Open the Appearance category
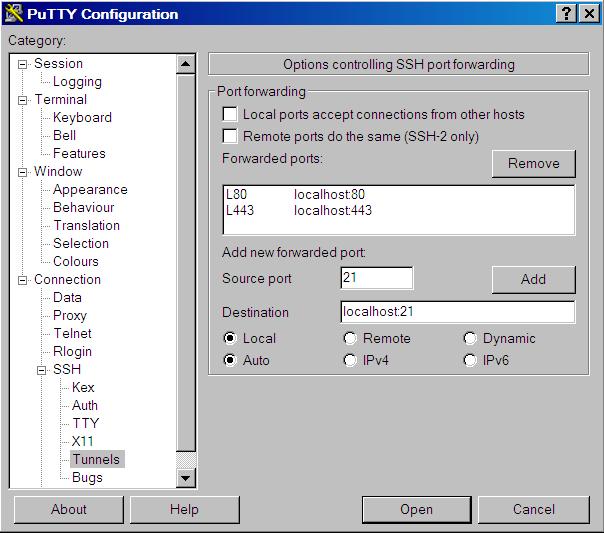This screenshot has width=604, height=533. pyautogui.click(x=90, y=189)
